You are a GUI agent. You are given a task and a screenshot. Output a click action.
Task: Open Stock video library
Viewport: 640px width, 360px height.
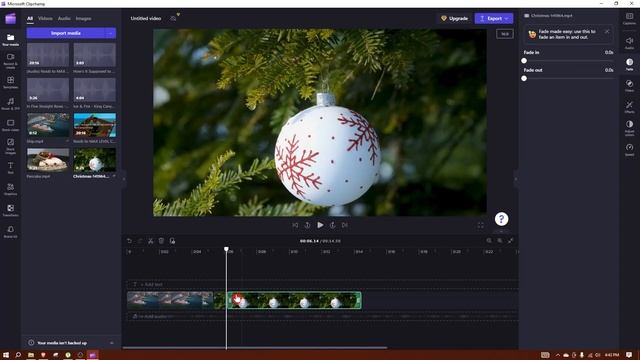point(11,125)
